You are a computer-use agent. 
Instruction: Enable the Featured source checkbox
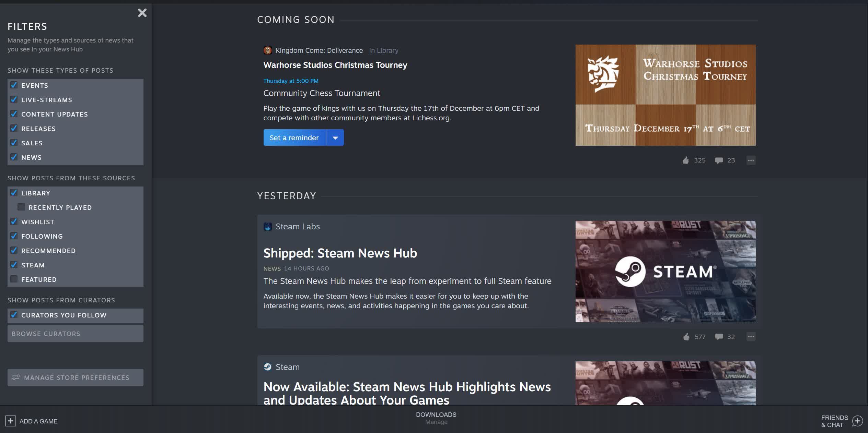(14, 279)
